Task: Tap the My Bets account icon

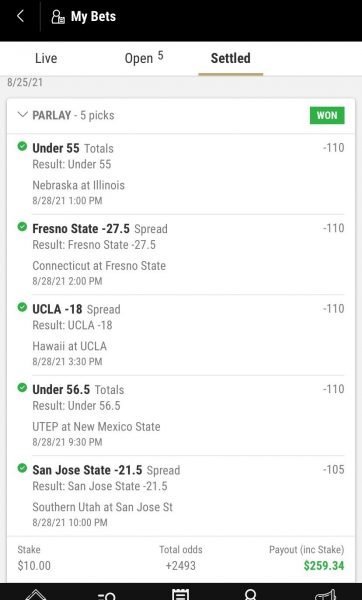Action: point(58,17)
